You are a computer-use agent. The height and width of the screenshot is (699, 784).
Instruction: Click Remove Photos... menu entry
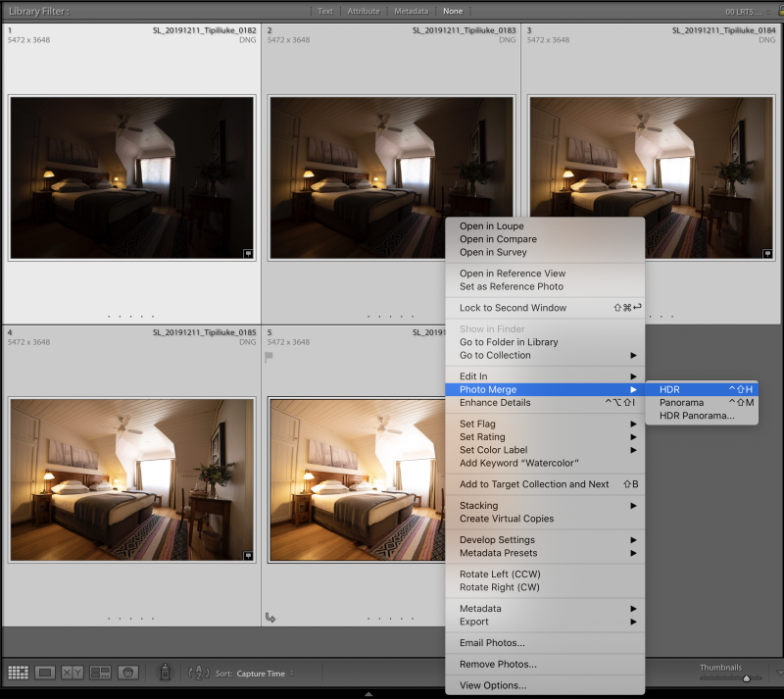point(498,664)
